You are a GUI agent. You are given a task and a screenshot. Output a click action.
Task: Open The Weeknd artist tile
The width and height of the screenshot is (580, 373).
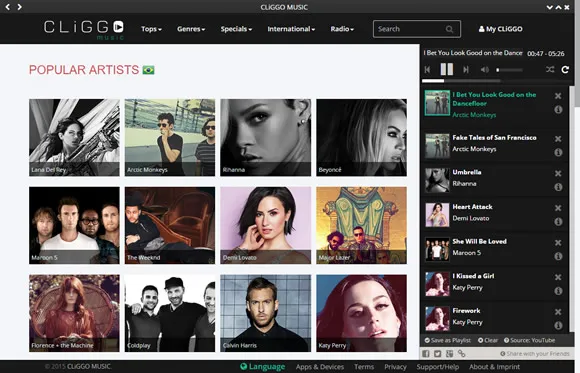click(170, 225)
